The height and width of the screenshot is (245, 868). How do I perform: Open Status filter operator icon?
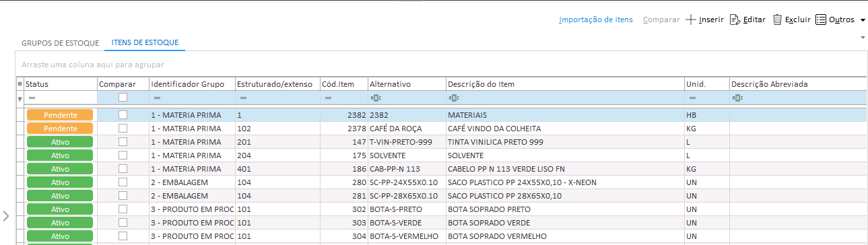click(x=31, y=98)
